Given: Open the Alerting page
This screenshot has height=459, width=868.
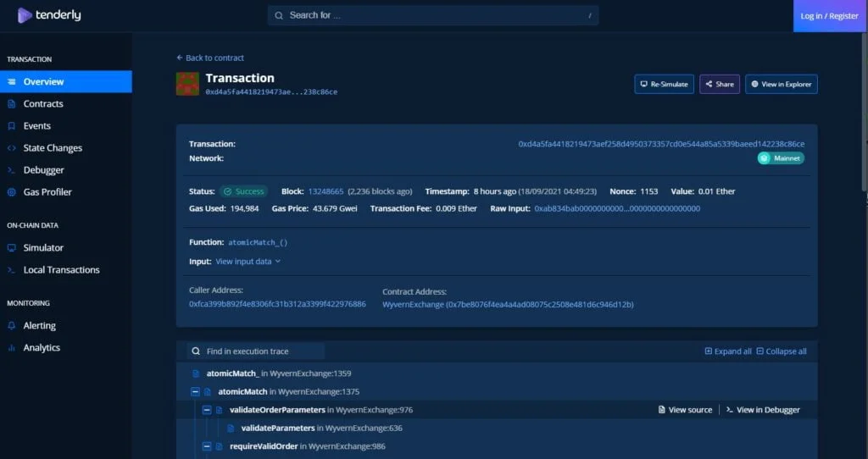Looking at the screenshot, I should (66, 325).
